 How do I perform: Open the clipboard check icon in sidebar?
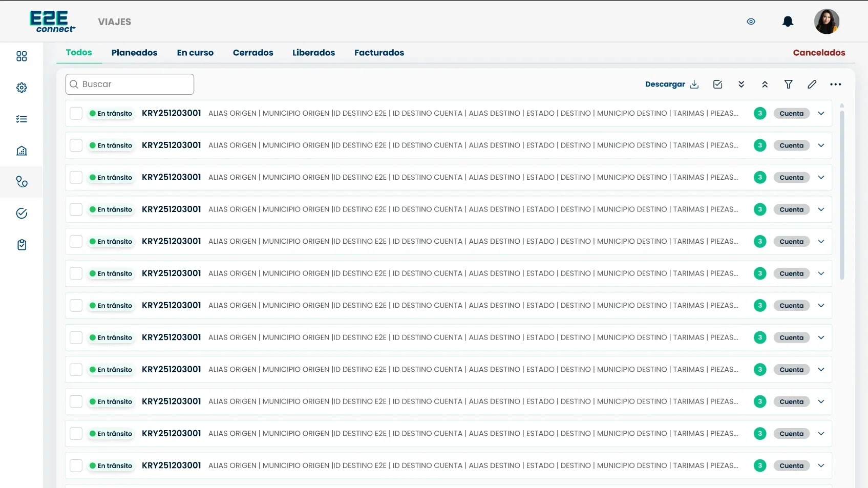[22, 245]
